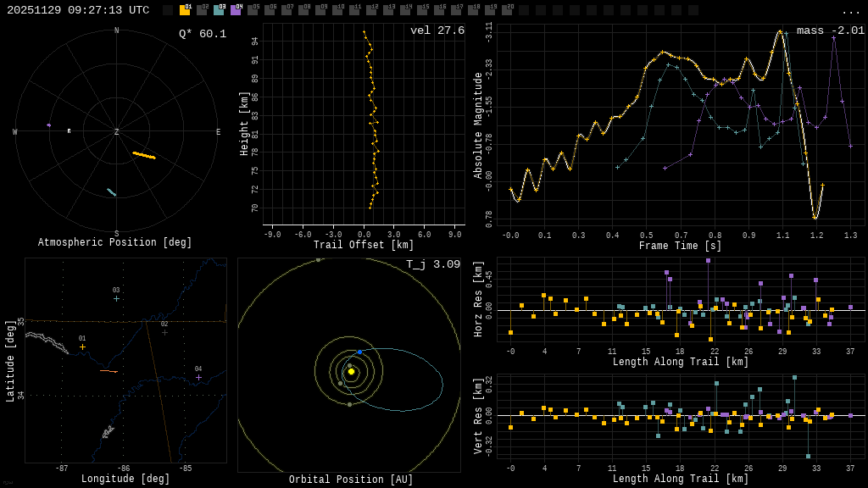
Task: Click the UTC timestamp in the header
Action: click(78, 10)
